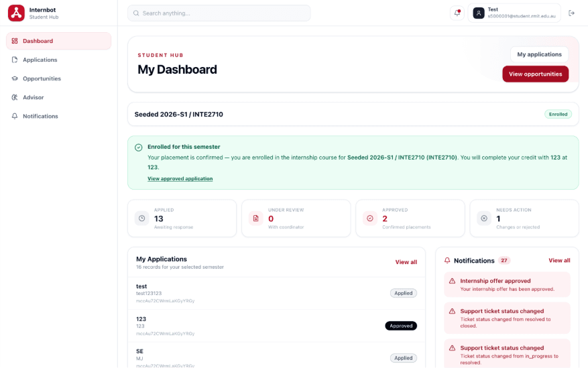Click the Applied 13 stat card

pyautogui.click(x=182, y=218)
